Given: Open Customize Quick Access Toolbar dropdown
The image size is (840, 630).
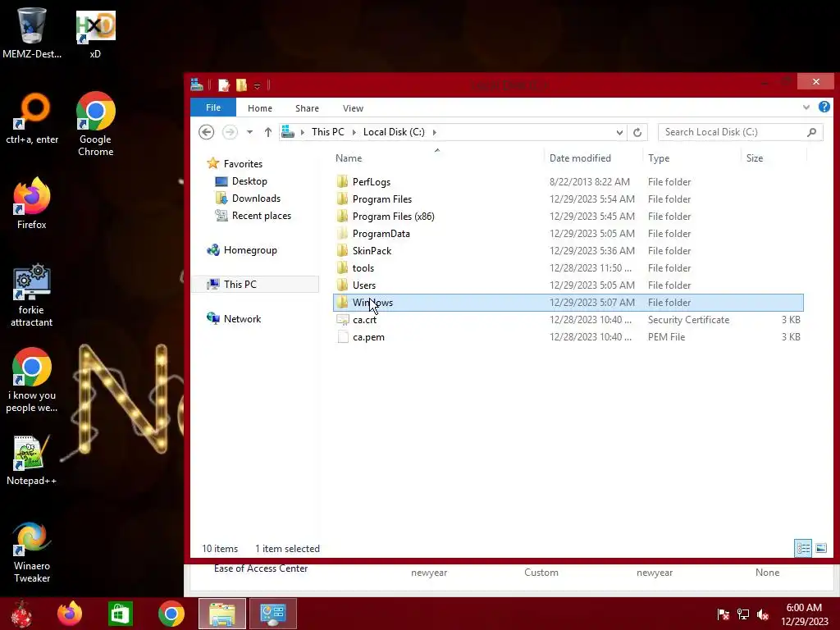Looking at the screenshot, I should pos(257,85).
